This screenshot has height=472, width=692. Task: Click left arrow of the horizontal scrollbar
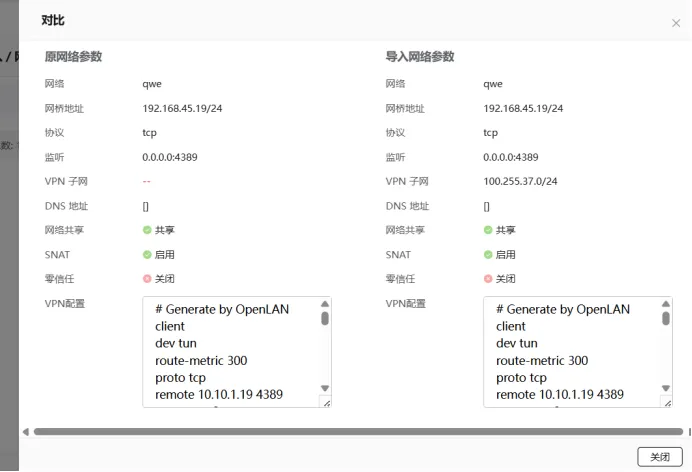[x=26, y=432]
